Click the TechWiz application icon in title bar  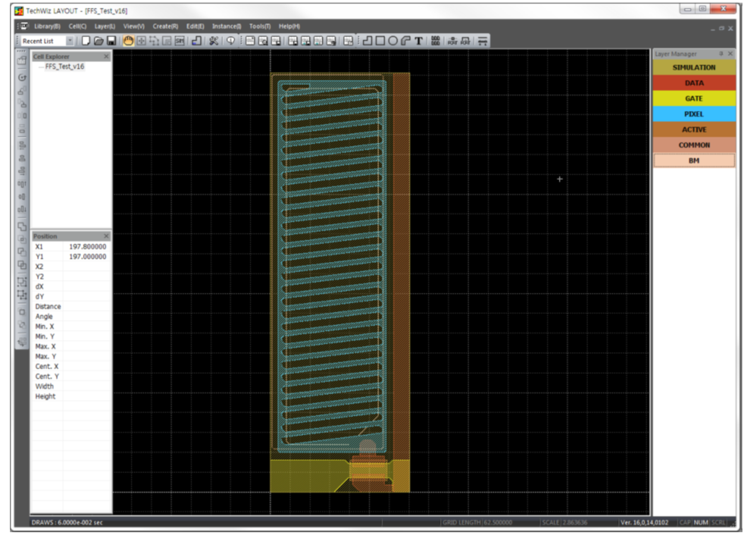(x=19, y=10)
